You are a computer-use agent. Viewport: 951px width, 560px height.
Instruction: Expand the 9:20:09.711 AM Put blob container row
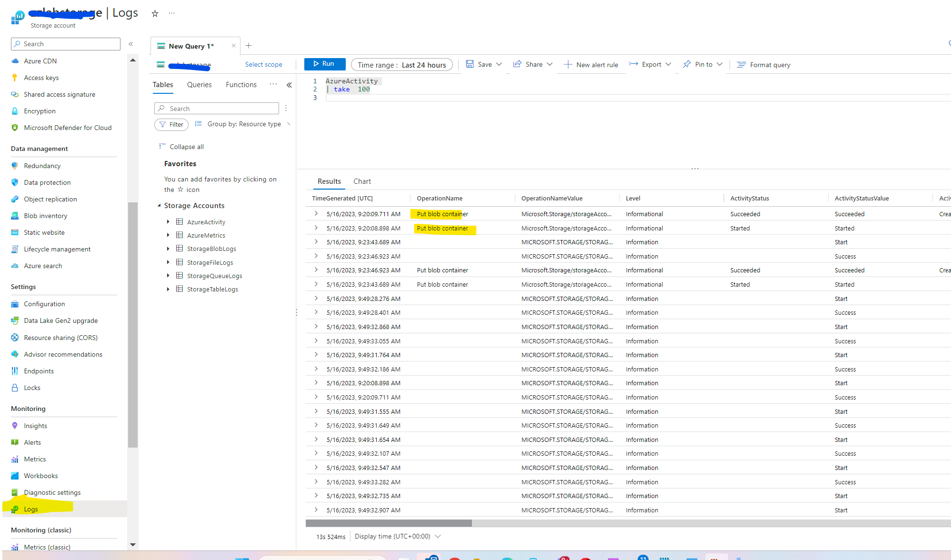click(x=316, y=214)
